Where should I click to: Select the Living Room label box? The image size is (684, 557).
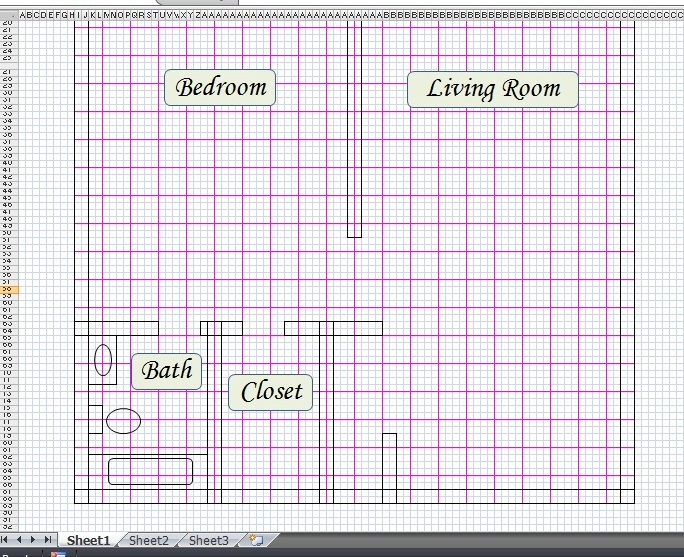492,89
